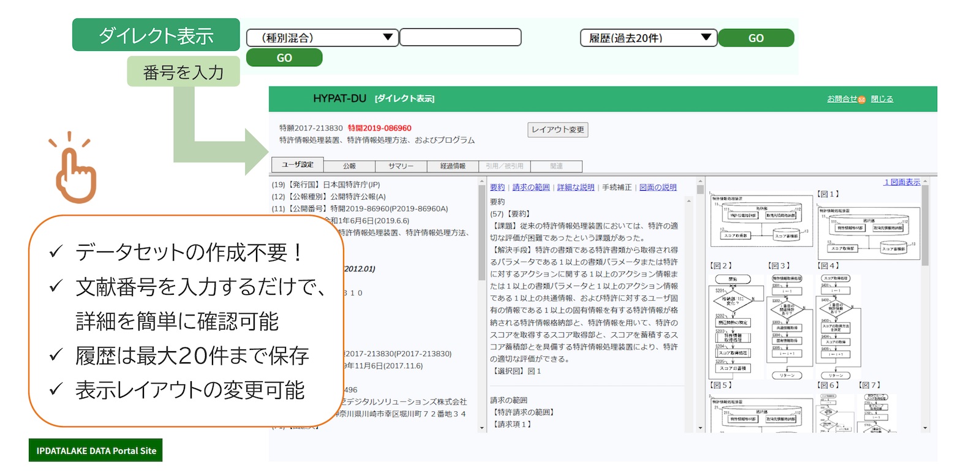Switch to the 経過情報 tab
The width and height of the screenshot is (980, 475).
click(453, 166)
